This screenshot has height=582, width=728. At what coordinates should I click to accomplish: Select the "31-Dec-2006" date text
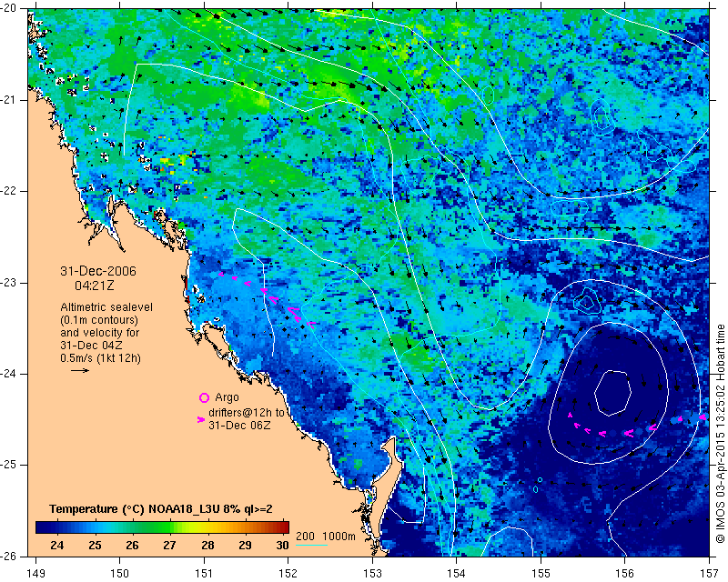tap(98, 271)
